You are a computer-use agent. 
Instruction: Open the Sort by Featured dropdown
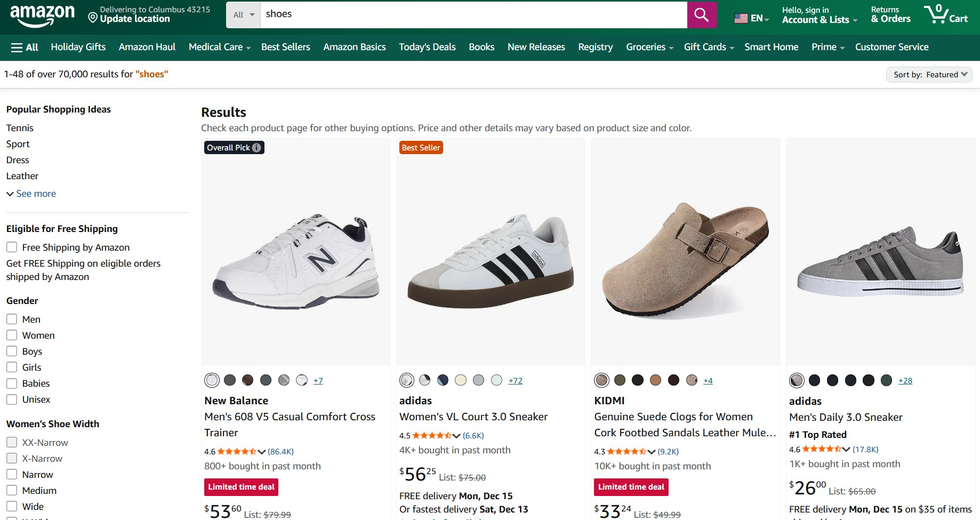click(929, 74)
